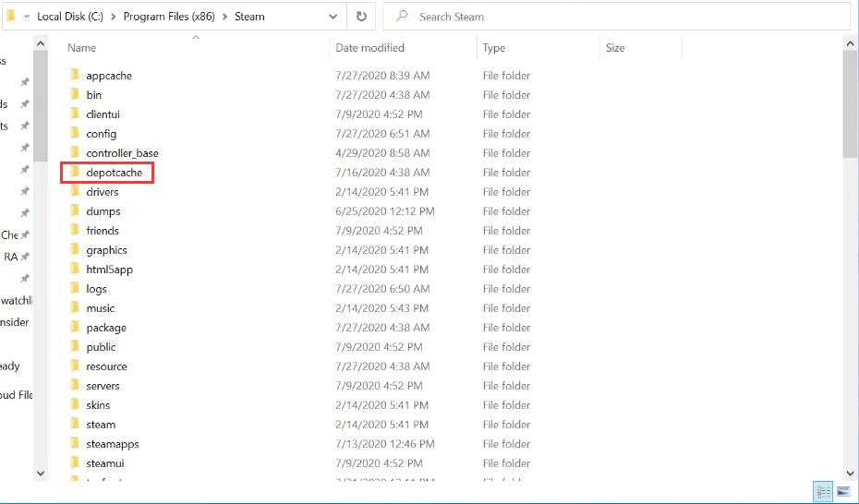859x504 pixels.
Task: Click date 4/29/2020 8:58 AM
Action: [x=382, y=152]
